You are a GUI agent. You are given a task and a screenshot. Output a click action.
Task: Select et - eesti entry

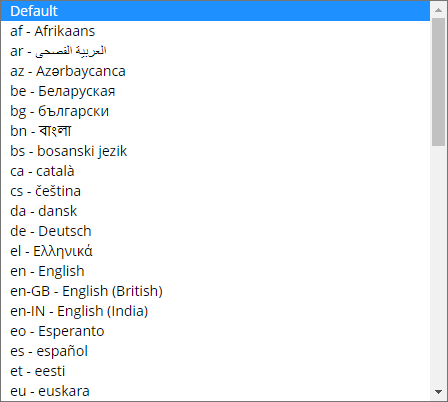(215, 371)
